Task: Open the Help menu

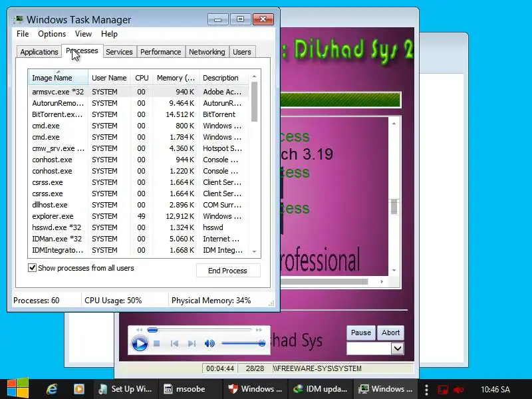Action: [109, 34]
